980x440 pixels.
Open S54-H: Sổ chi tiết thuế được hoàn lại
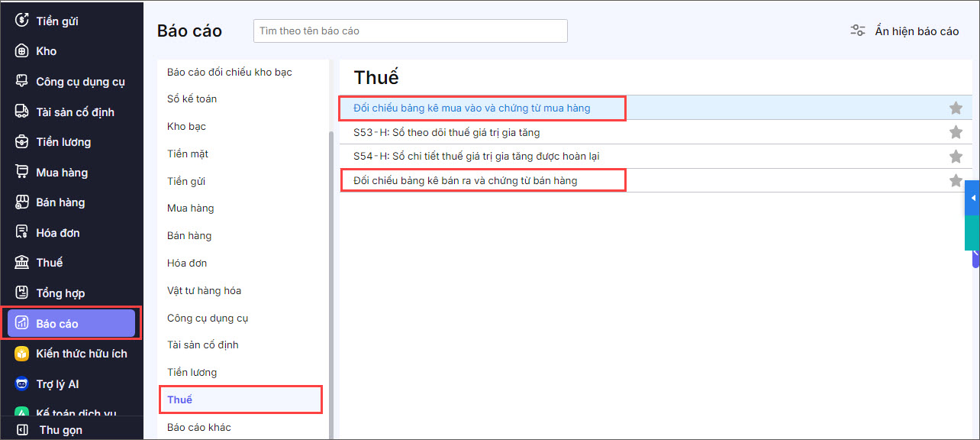pyautogui.click(x=476, y=156)
